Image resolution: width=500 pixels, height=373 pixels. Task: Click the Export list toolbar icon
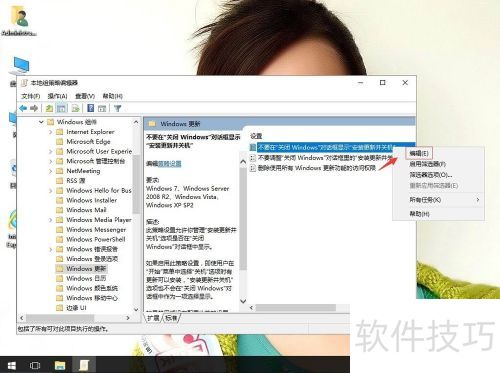(76, 108)
